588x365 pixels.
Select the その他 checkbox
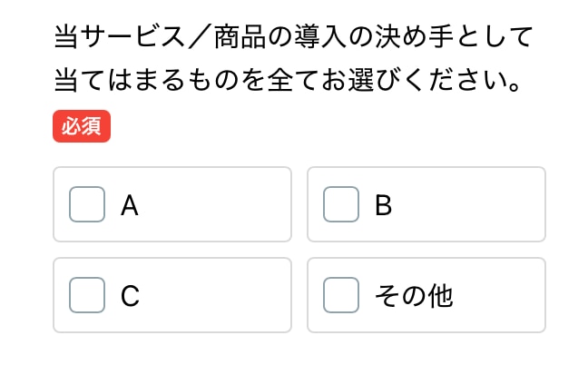(x=341, y=295)
